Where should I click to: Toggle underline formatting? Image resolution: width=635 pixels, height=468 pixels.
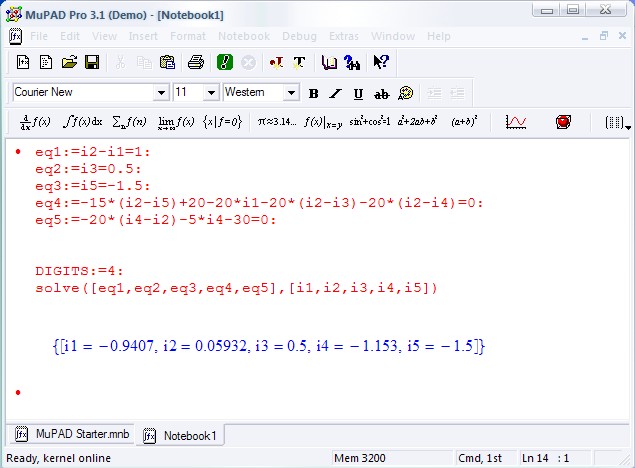pyautogui.click(x=357, y=93)
